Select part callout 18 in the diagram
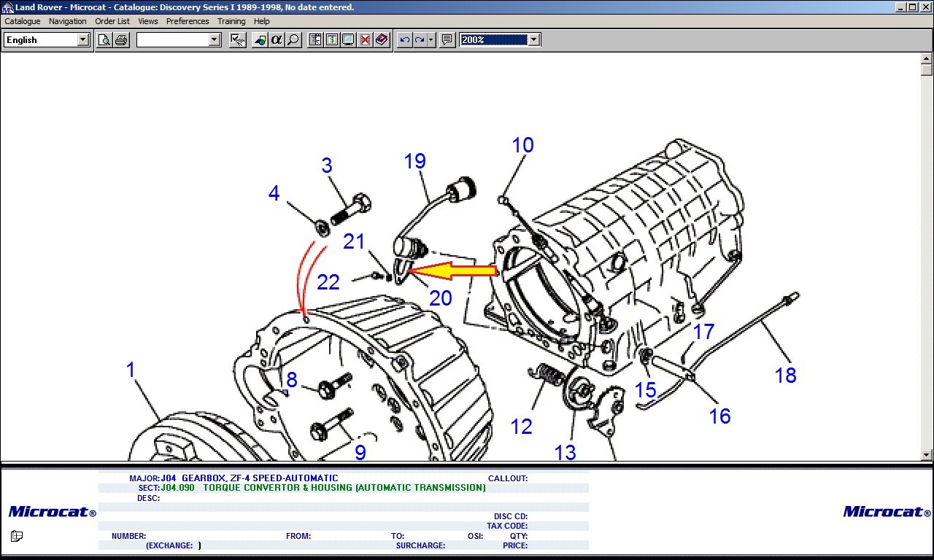The image size is (934, 560). pos(785,375)
